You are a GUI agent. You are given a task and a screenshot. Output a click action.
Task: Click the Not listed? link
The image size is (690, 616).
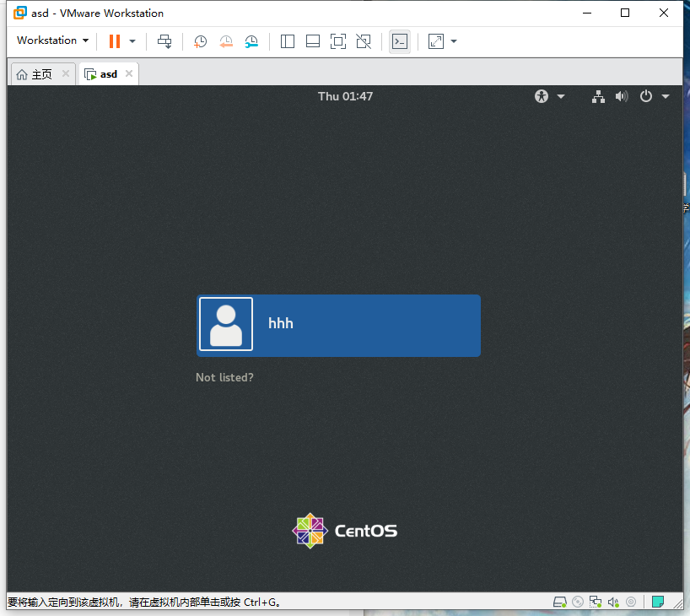tap(224, 377)
